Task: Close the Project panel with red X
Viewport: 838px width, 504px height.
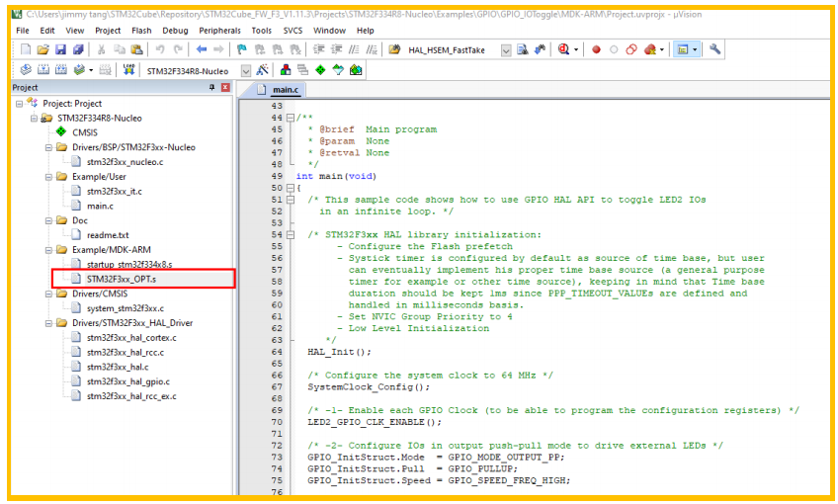Action: pos(226,87)
